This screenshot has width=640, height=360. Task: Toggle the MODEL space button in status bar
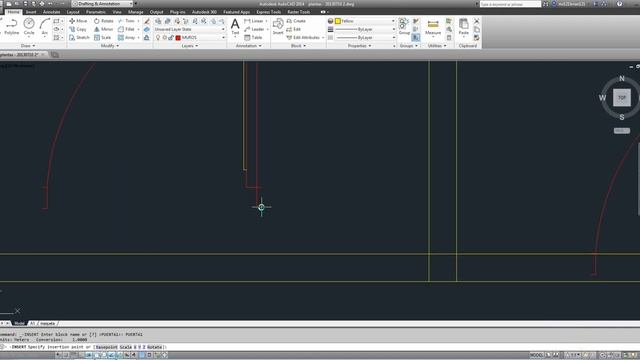(x=536, y=355)
